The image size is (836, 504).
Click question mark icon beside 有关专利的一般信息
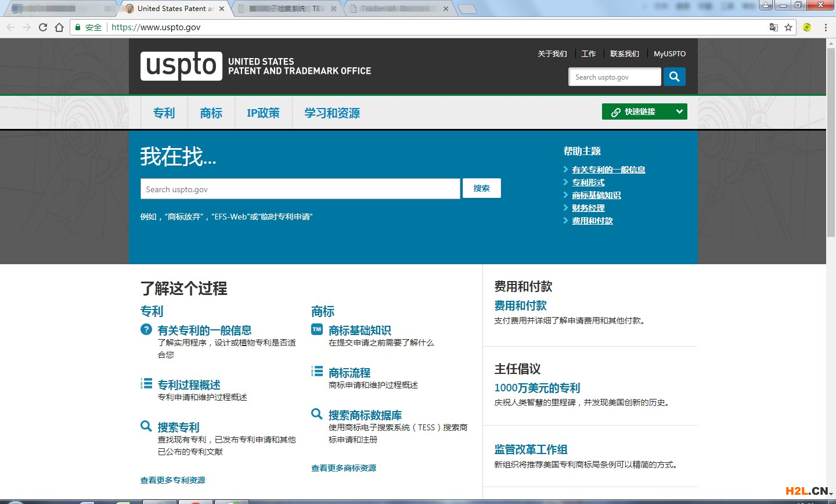tap(146, 329)
